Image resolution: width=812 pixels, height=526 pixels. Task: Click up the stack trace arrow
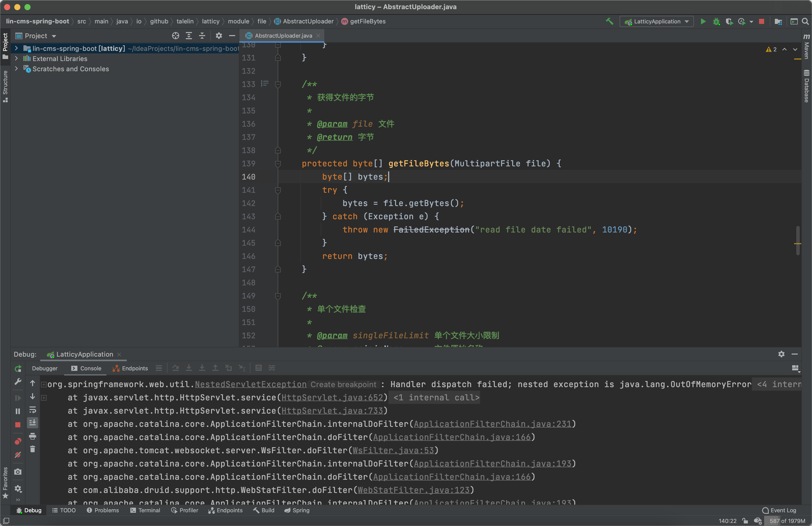click(32, 383)
